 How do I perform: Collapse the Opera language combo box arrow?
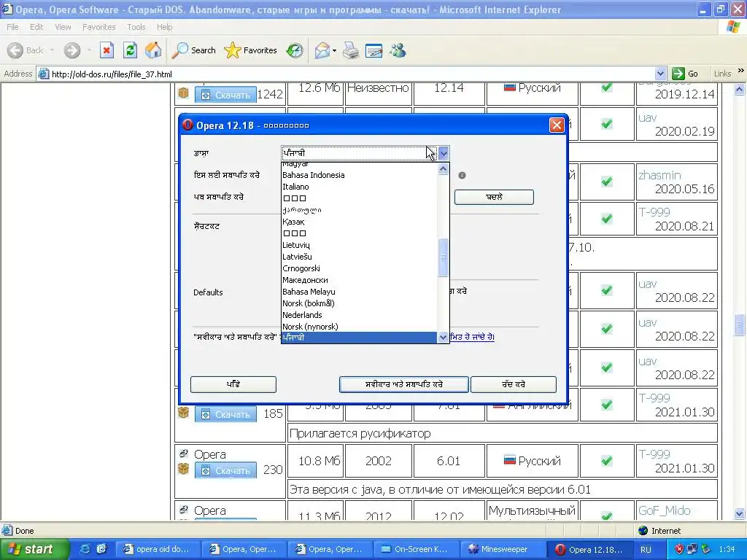(444, 153)
